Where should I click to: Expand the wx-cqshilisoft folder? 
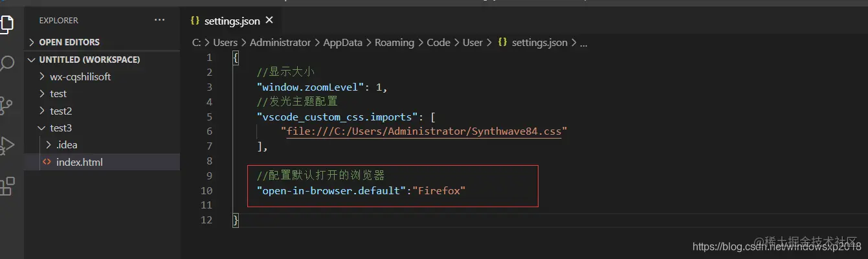102,76
